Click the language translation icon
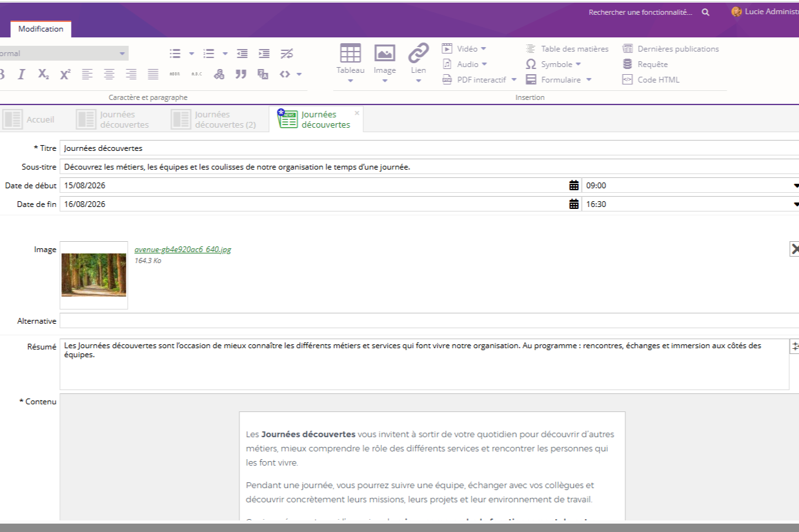This screenshot has height=532, width=799. pyautogui.click(x=263, y=75)
